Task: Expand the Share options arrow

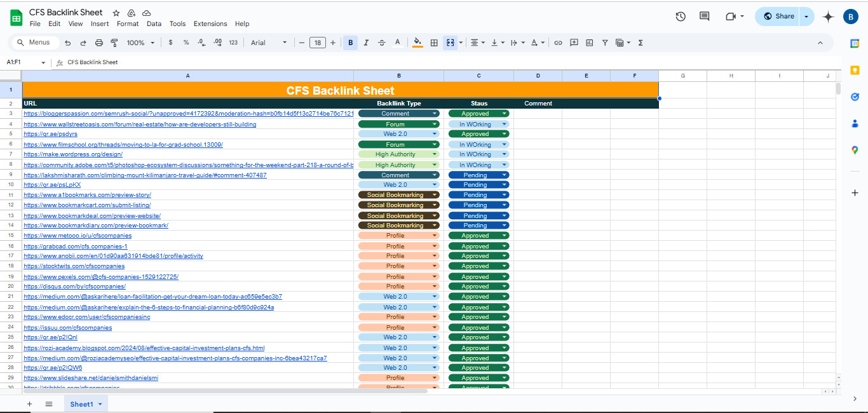Action: tap(806, 17)
